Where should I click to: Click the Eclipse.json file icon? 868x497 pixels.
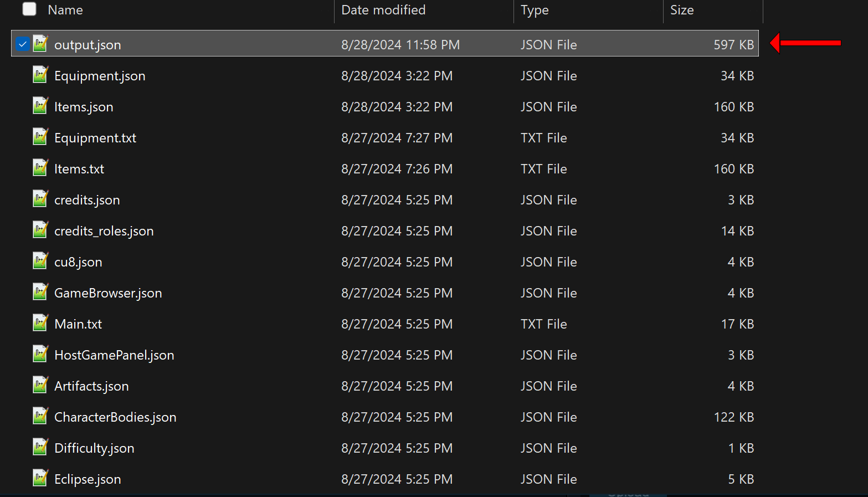pyautogui.click(x=40, y=478)
